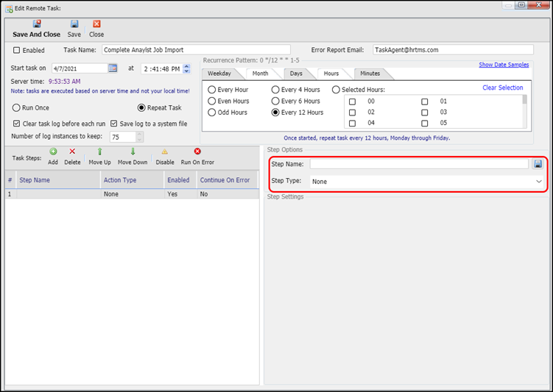Check the hour 01 checkbox

pyautogui.click(x=425, y=101)
